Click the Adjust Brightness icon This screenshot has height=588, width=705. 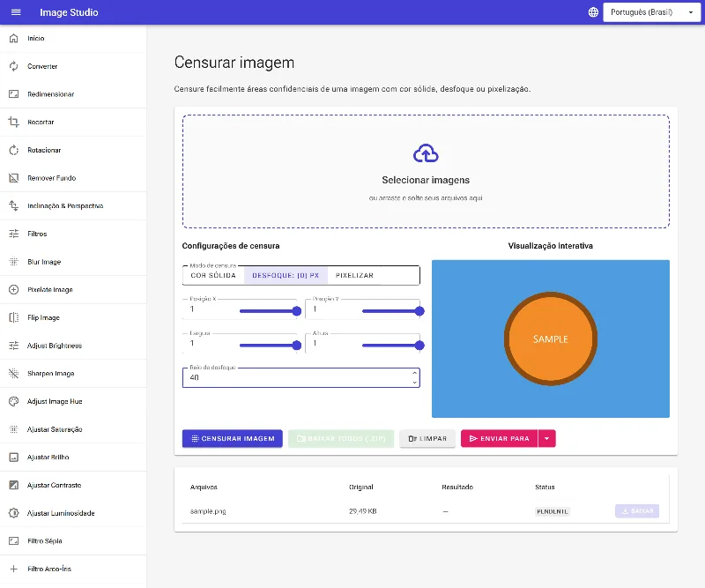click(x=14, y=346)
